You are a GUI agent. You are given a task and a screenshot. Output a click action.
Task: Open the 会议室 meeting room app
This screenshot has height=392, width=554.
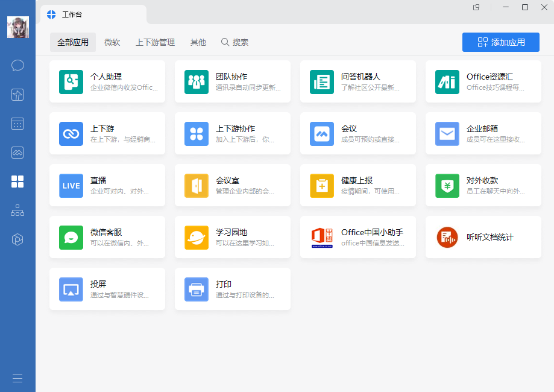(x=233, y=185)
